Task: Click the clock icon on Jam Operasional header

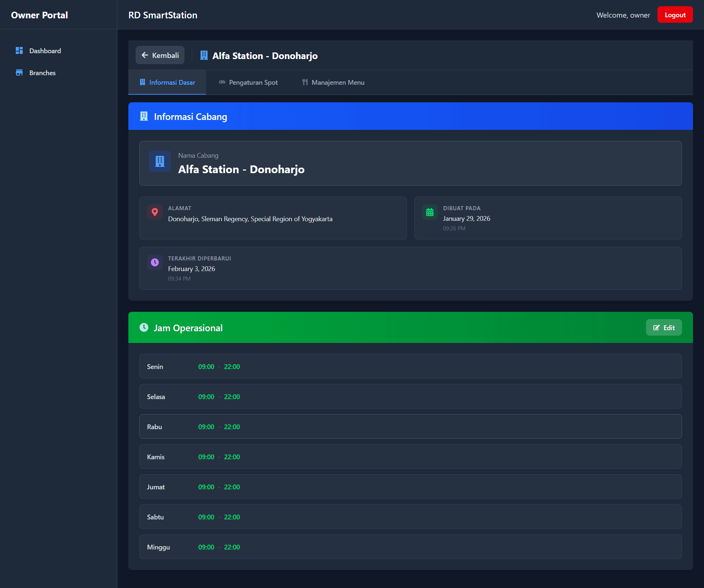Action: click(143, 328)
